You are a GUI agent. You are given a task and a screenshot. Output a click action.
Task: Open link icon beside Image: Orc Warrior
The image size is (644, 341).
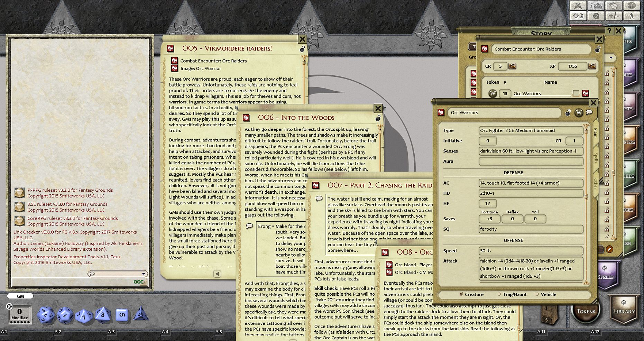[174, 68]
